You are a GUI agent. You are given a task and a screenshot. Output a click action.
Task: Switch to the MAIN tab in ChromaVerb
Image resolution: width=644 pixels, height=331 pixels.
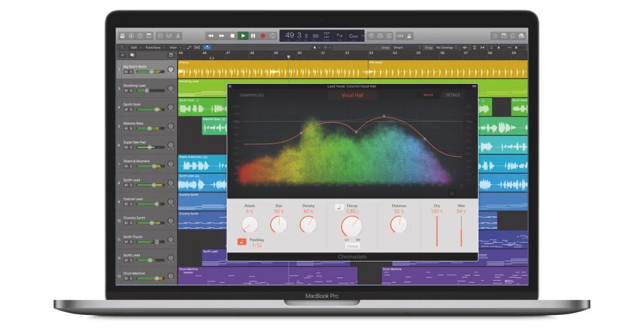(x=428, y=95)
